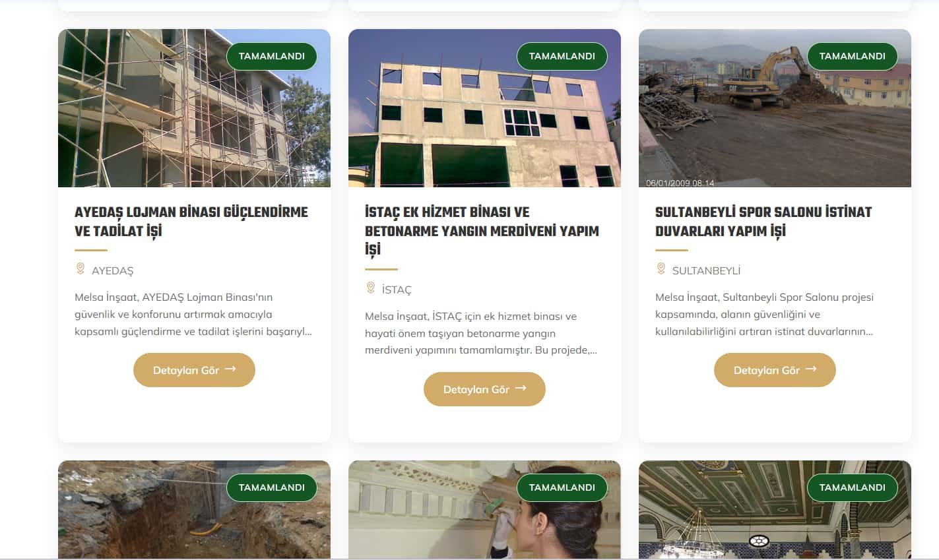Click the ornate ceiling chandelier photo thumbnail
The height and width of the screenshot is (560, 939).
click(x=775, y=509)
